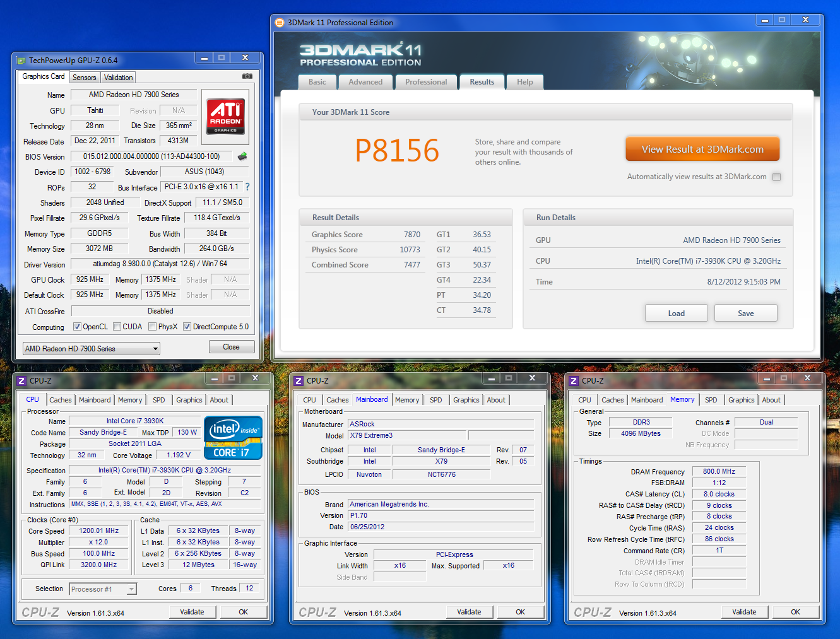
Task: Toggle the DirectCompute 5.0 checkbox
Action: tap(187, 327)
